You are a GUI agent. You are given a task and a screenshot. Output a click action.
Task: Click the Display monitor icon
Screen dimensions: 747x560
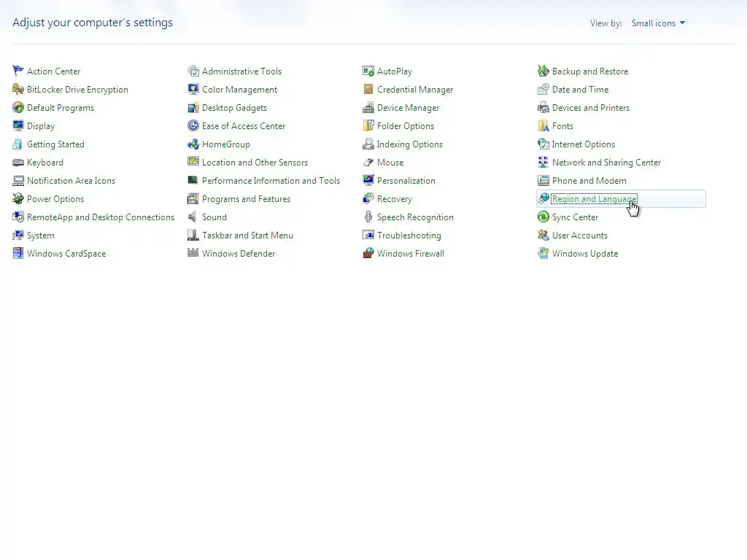pyautogui.click(x=18, y=125)
